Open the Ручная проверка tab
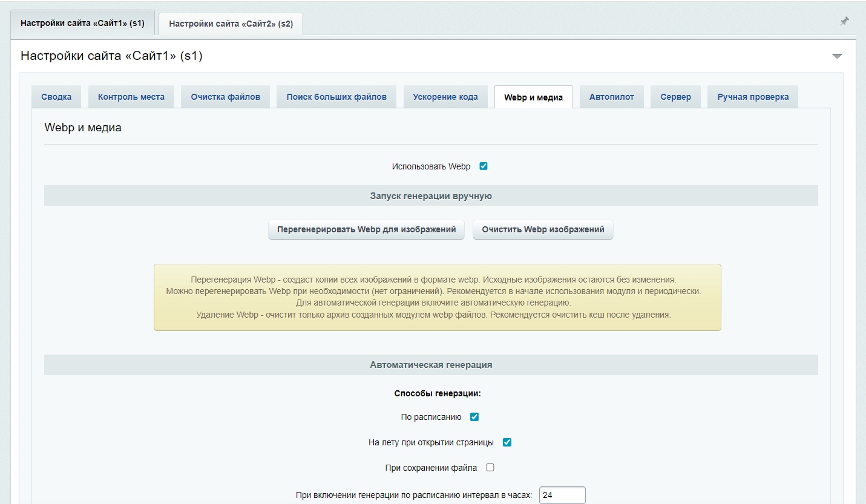Viewport: 866px width, 504px height. click(753, 97)
